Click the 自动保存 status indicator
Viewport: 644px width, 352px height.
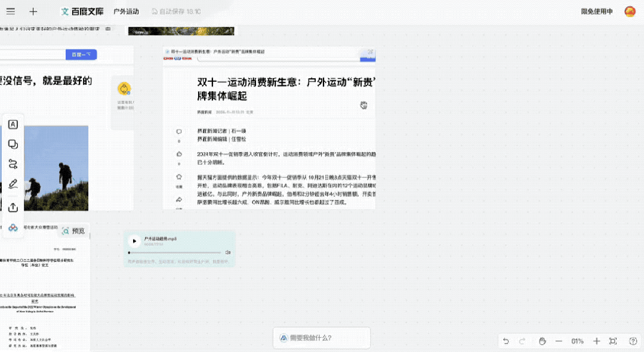pos(176,11)
